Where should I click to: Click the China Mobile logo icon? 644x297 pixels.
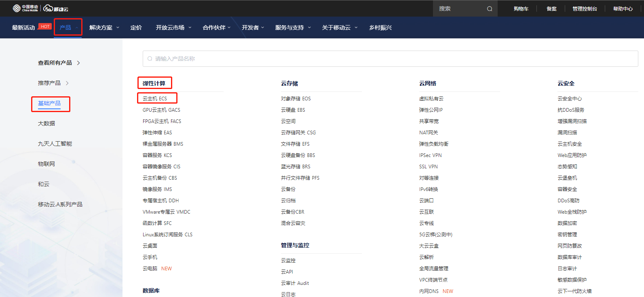point(17,8)
